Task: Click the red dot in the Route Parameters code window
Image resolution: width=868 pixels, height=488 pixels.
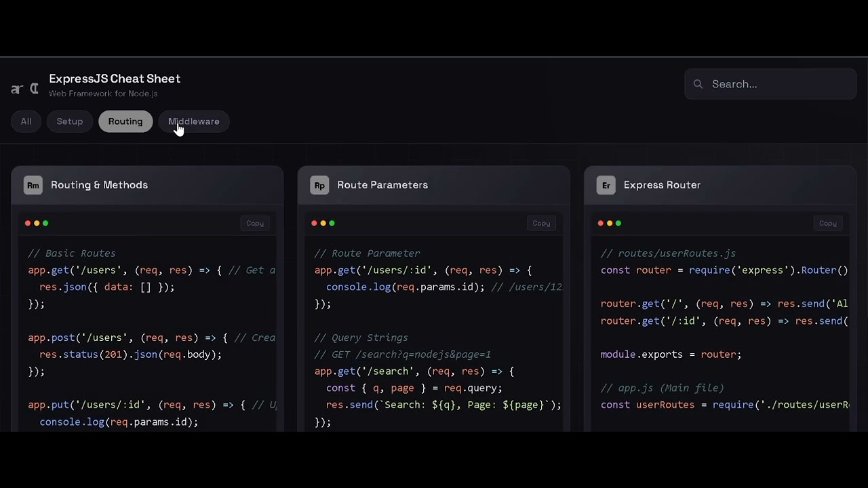Action: (x=314, y=223)
